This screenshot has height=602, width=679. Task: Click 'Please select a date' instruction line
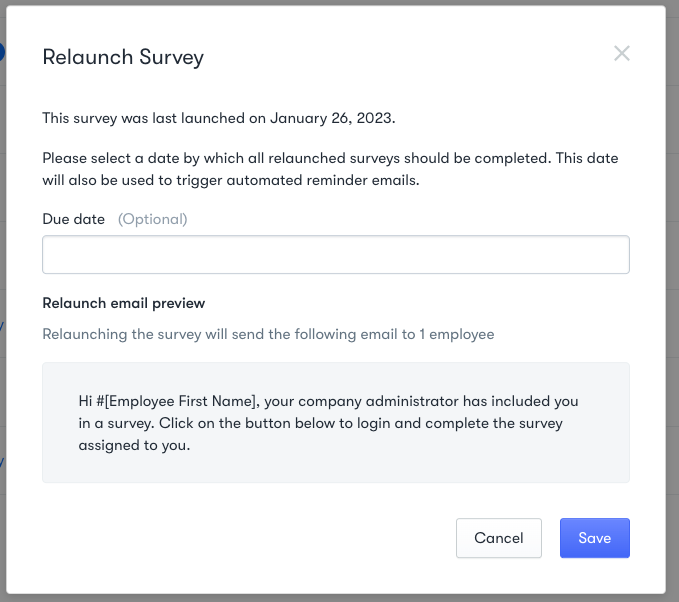pos(330,158)
